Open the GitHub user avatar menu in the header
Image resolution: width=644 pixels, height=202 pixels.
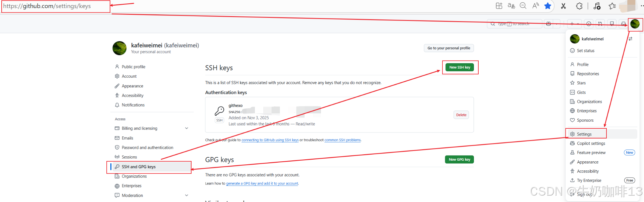[x=635, y=24]
